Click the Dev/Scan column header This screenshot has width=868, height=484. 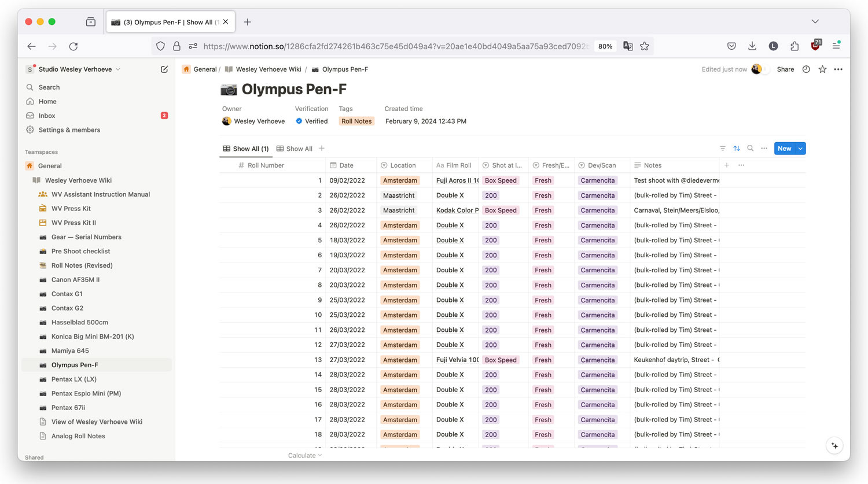[601, 165]
